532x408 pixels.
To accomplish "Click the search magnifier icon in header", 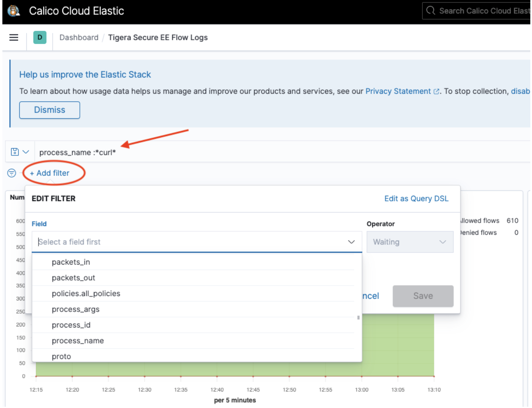I will tap(430, 11).
